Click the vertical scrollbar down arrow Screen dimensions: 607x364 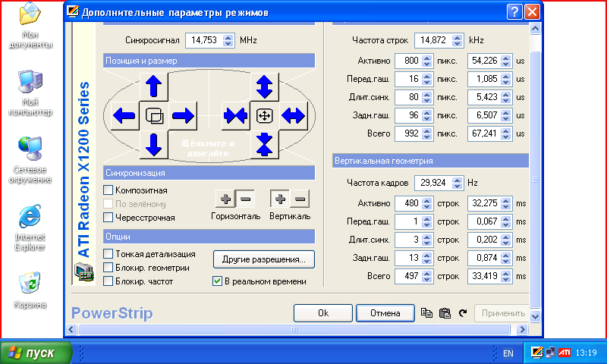[536, 316]
